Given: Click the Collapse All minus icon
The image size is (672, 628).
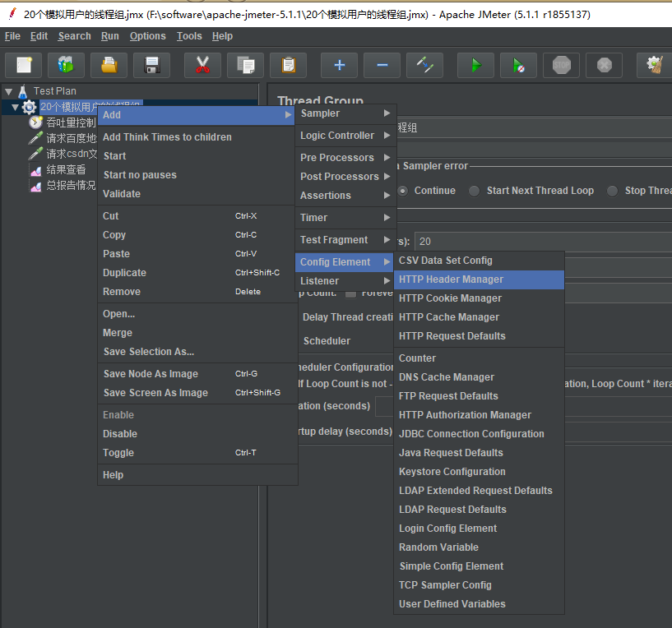Looking at the screenshot, I should [x=382, y=65].
